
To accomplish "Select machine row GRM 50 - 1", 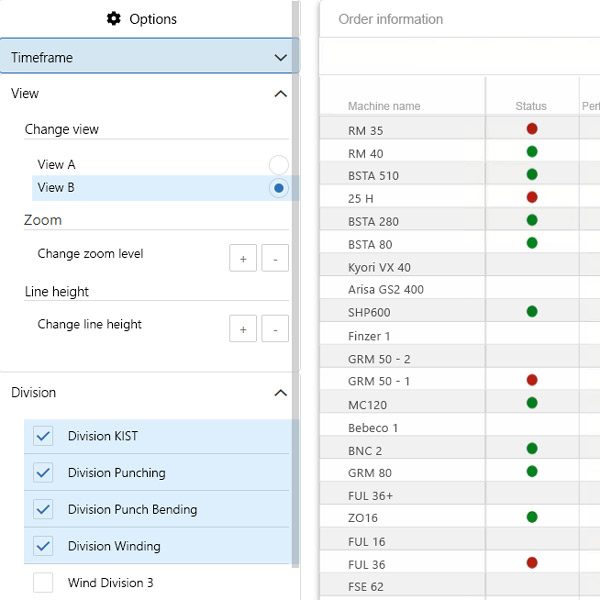I will [460, 379].
